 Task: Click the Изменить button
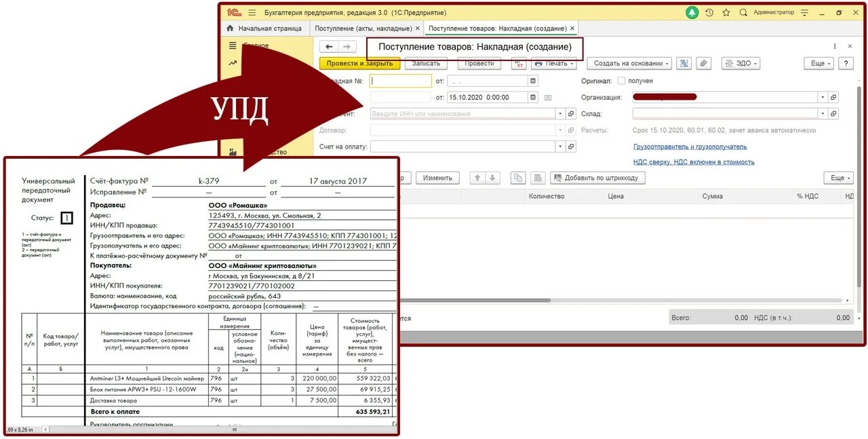[437, 178]
